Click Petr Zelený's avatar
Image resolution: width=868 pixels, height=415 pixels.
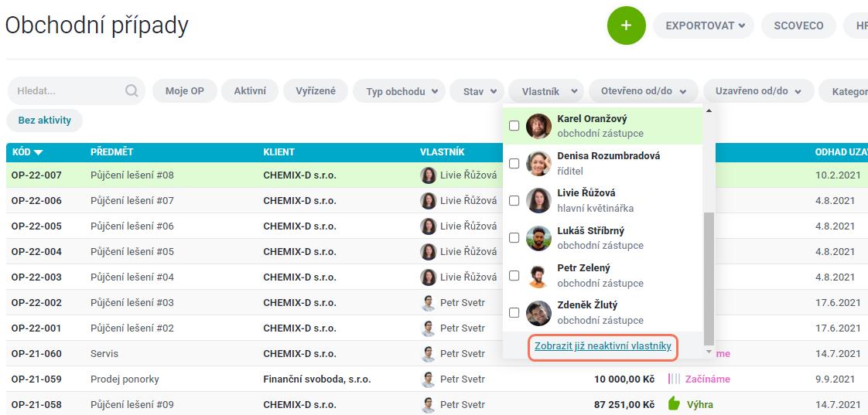tap(538, 276)
